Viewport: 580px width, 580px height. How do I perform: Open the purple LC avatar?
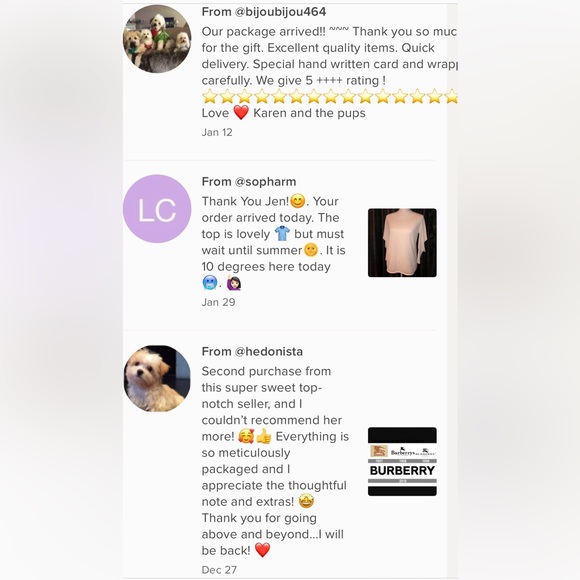point(157,209)
